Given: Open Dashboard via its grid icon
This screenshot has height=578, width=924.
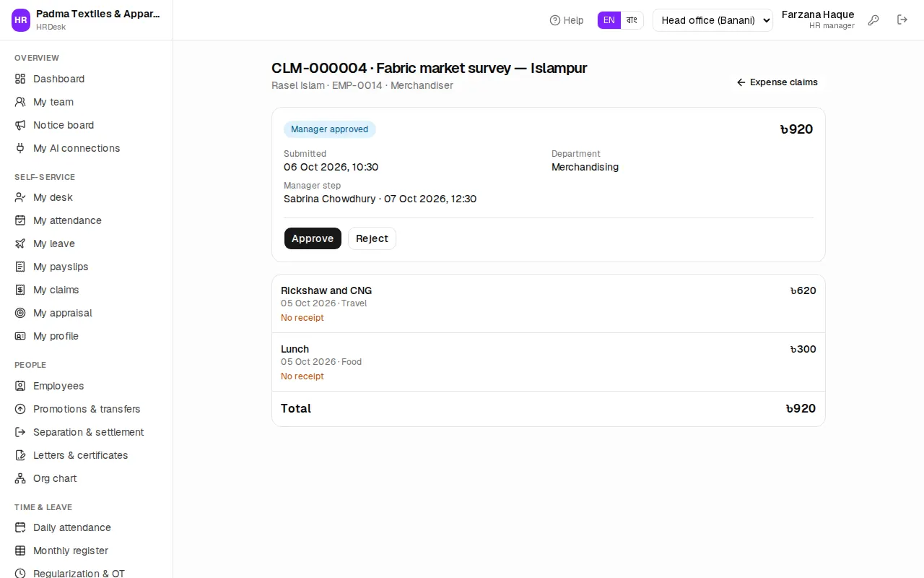Looking at the screenshot, I should pyautogui.click(x=20, y=79).
